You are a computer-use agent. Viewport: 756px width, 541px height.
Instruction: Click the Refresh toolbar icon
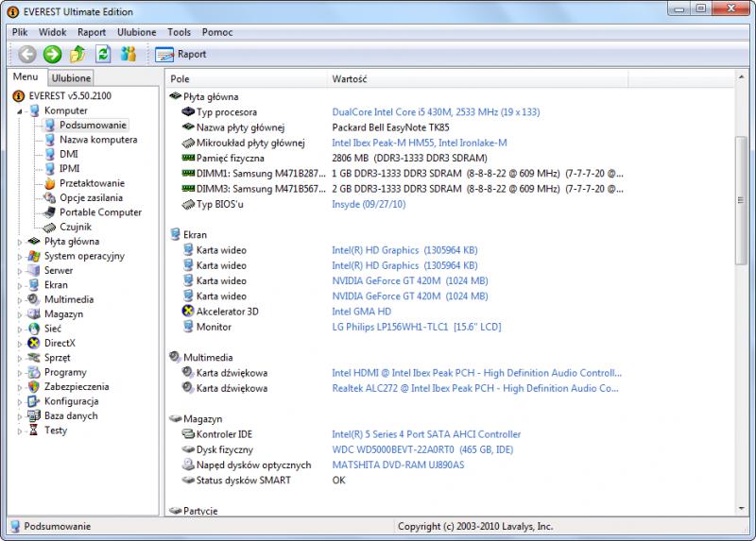pos(103,54)
